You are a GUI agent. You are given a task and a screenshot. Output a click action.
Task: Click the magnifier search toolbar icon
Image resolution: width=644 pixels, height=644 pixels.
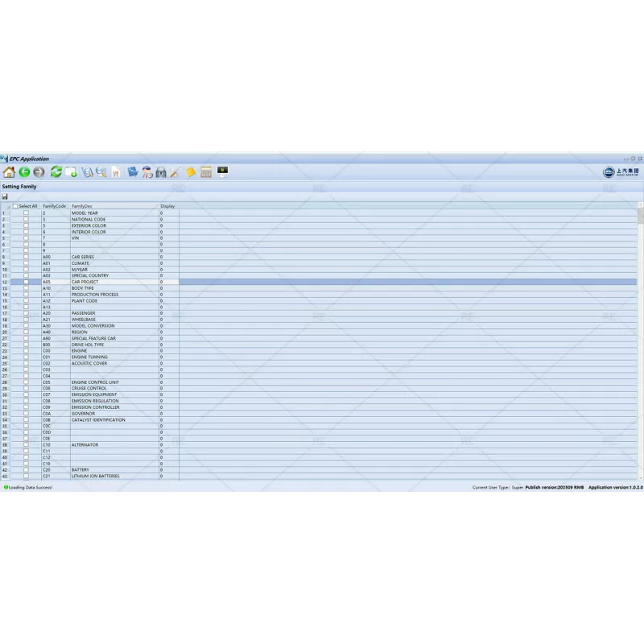point(100,172)
